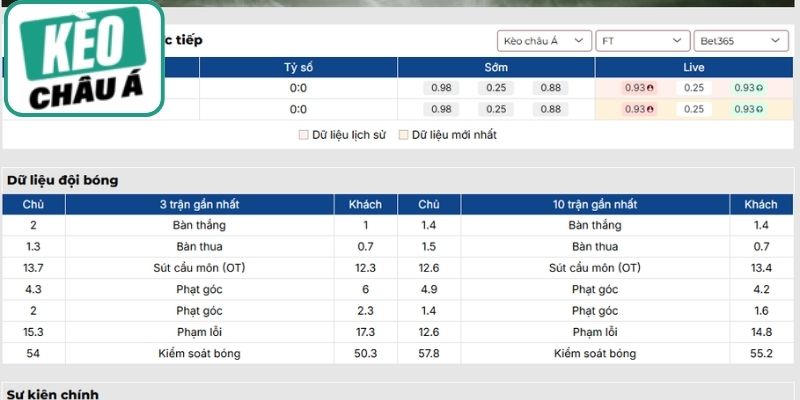Screen dimensions: 800x400
Task: Click away possession value 55.2
Action: point(761,354)
